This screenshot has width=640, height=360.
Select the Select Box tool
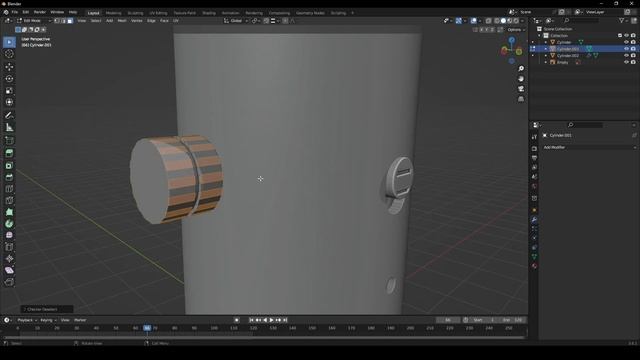(x=9, y=42)
